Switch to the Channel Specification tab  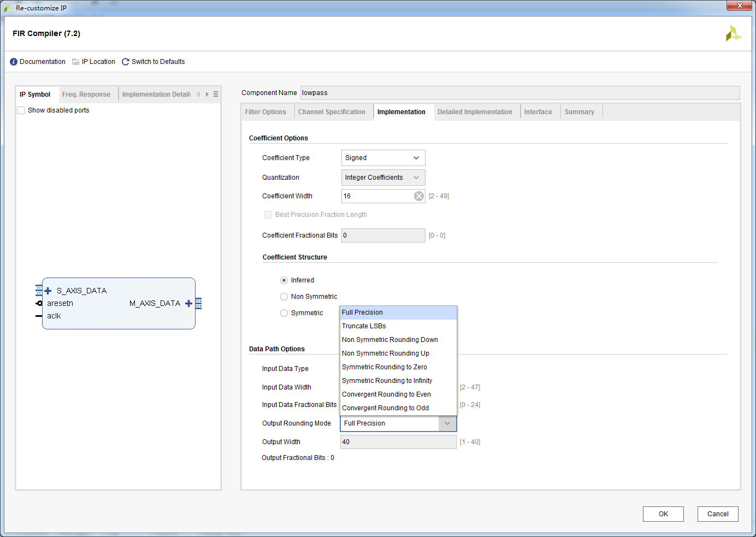[332, 112]
